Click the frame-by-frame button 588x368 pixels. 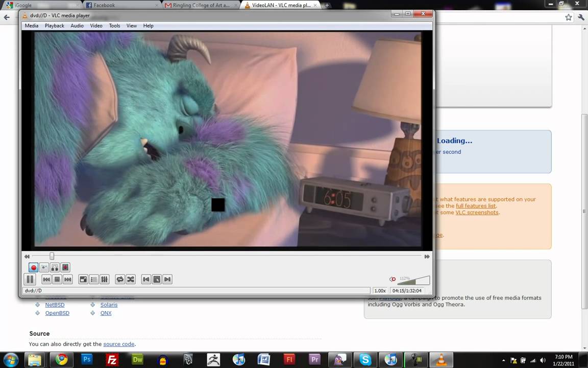coord(65,267)
